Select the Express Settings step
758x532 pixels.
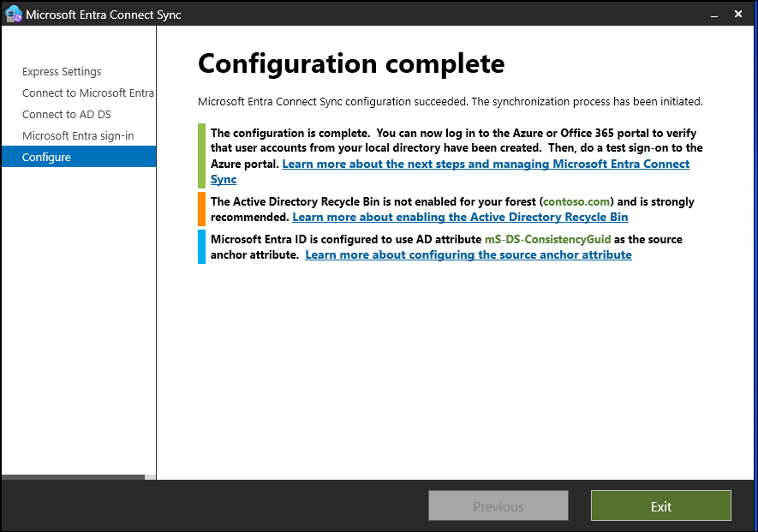pos(62,72)
